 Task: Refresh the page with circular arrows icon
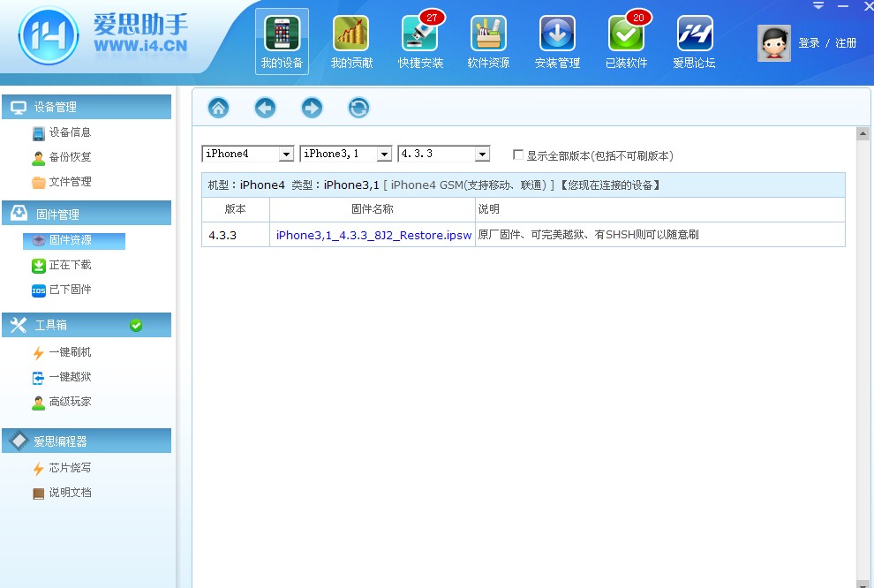click(x=358, y=108)
